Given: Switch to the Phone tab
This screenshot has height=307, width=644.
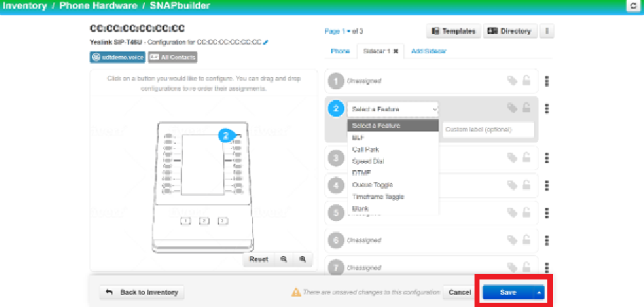Looking at the screenshot, I should pos(340,52).
